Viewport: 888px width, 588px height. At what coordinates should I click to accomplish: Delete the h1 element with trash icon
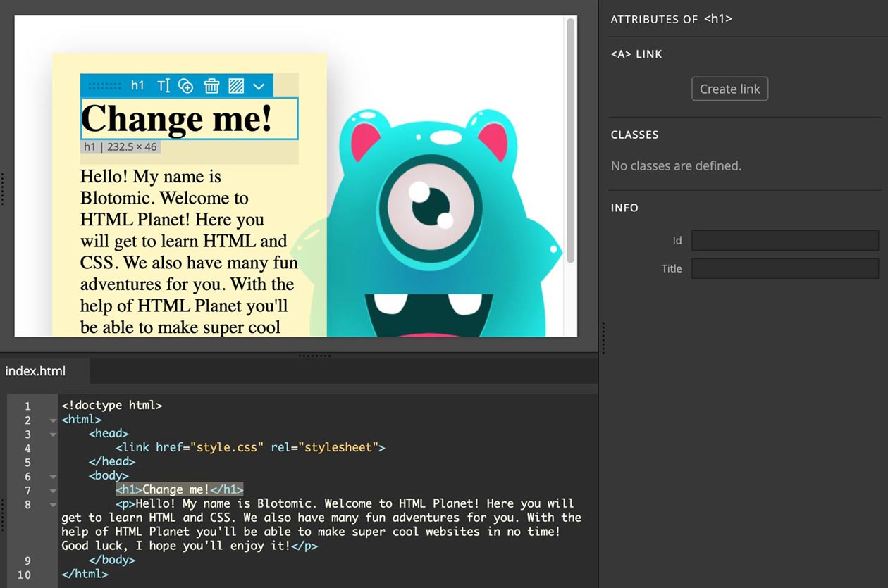(x=211, y=86)
